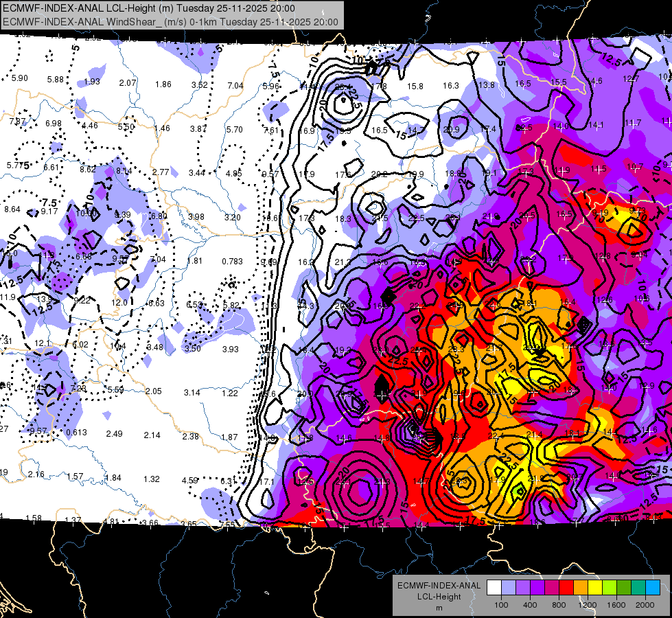Click the wind shear value 5.90
Screen dimensions: 672x618
click(19, 78)
